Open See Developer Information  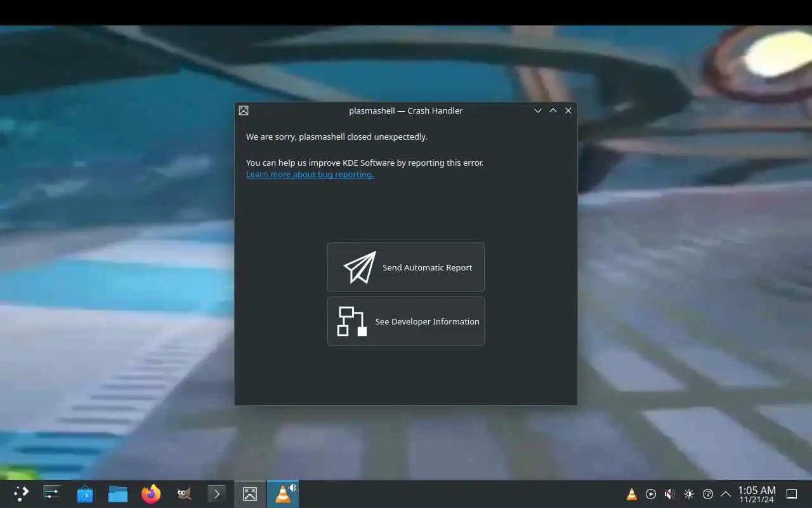click(x=406, y=321)
